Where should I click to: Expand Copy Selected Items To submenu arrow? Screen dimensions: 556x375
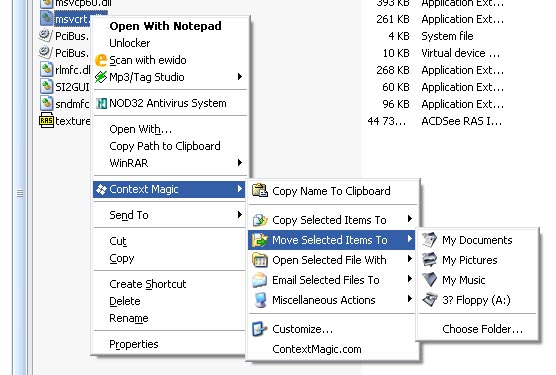tap(410, 219)
